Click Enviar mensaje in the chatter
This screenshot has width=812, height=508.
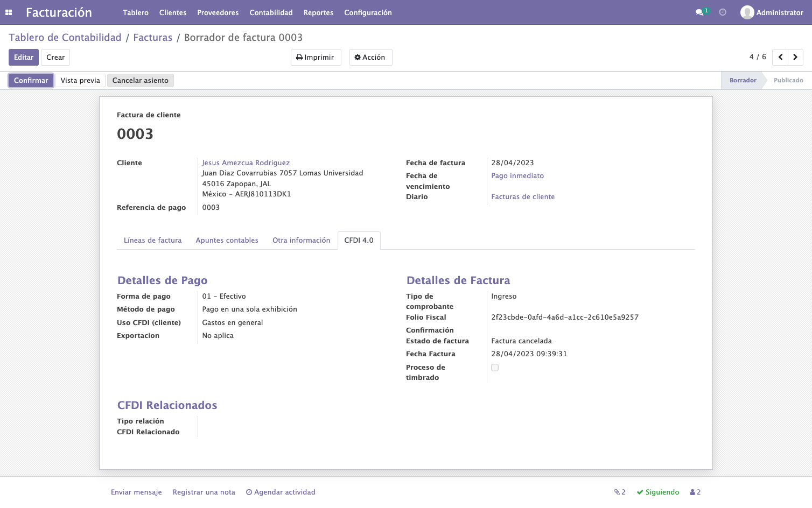[136, 492]
